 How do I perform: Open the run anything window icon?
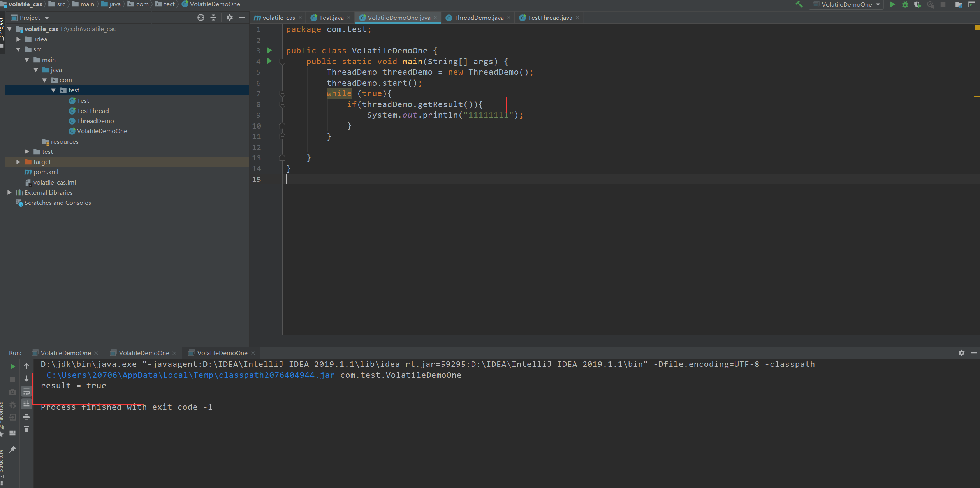[972, 4]
